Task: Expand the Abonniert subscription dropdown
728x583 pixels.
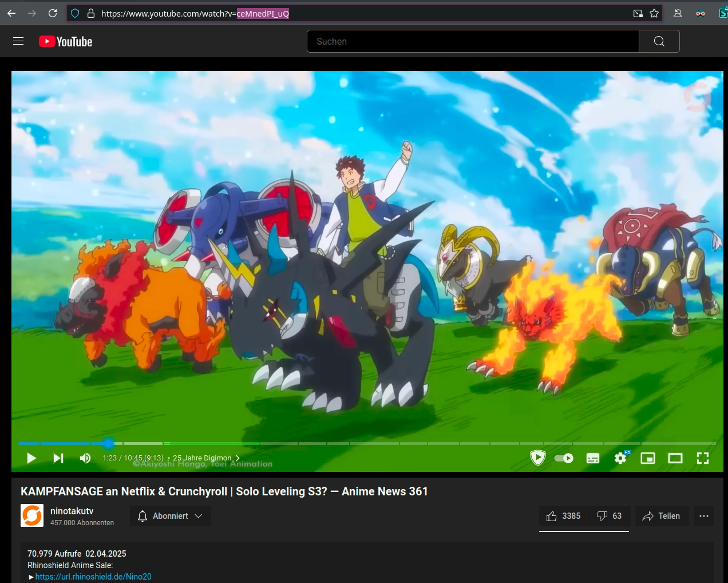Action: [x=171, y=516]
